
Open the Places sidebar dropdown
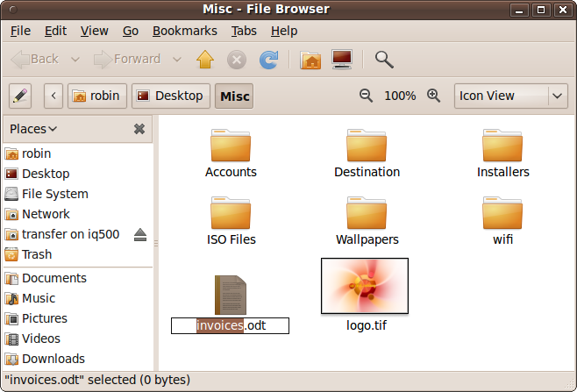33,129
